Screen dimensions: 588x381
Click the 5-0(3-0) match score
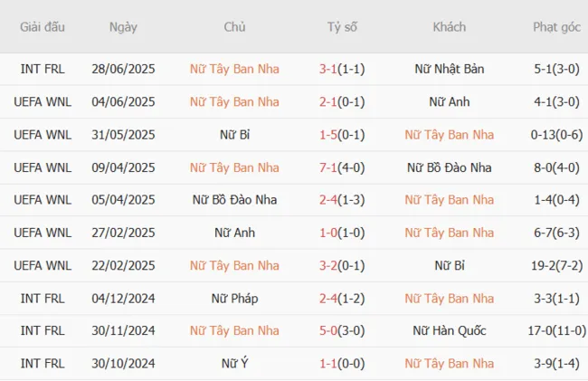pos(342,330)
